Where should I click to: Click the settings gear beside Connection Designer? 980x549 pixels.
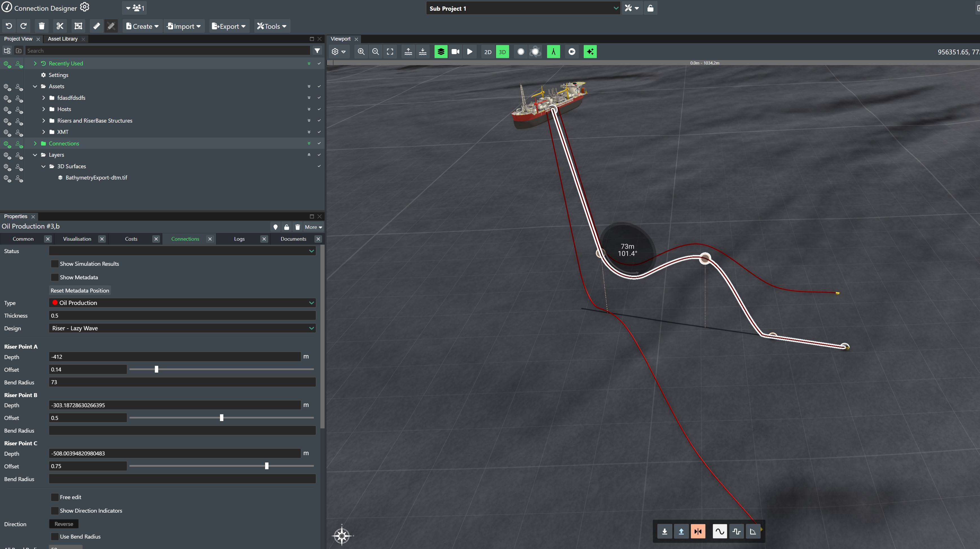(84, 7)
